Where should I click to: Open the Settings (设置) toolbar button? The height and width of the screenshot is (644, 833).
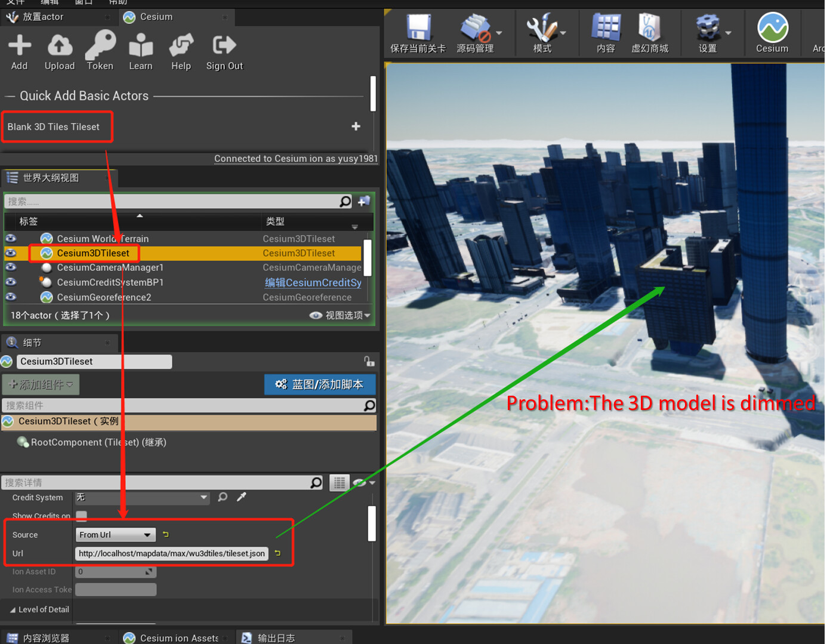708,34
